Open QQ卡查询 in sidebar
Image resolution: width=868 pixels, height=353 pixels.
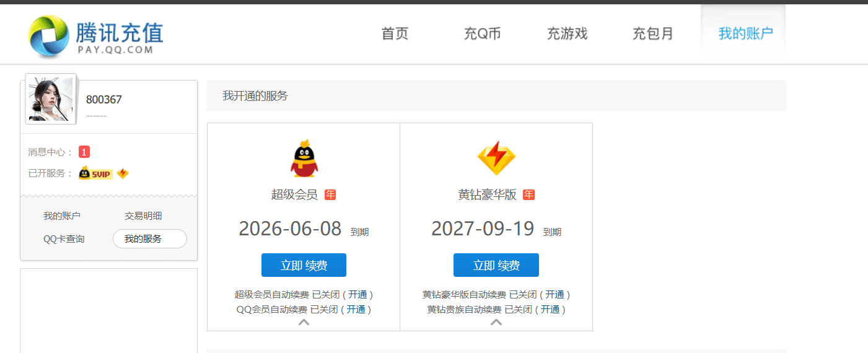[64, 239]
